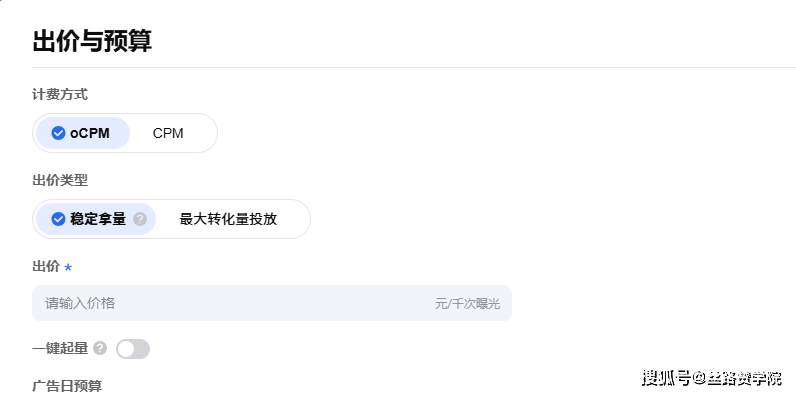
Task: Click the 出价类型 field label
Action: tap(60, 180)
